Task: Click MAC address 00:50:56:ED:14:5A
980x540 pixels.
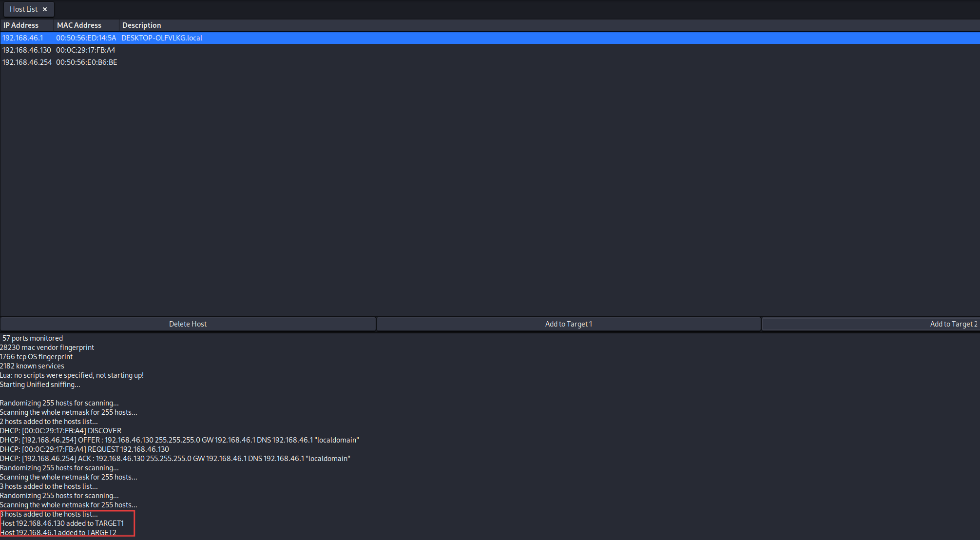Action: coord(86,38)
